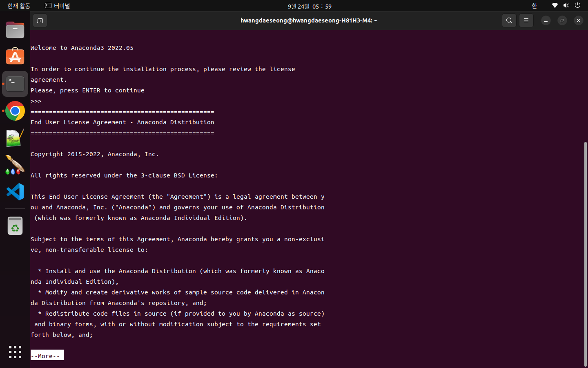The height and width of the screenshot is (368, 588).
Task: Click the terminal vertical scrollbar
Action: tap(586, 254)
